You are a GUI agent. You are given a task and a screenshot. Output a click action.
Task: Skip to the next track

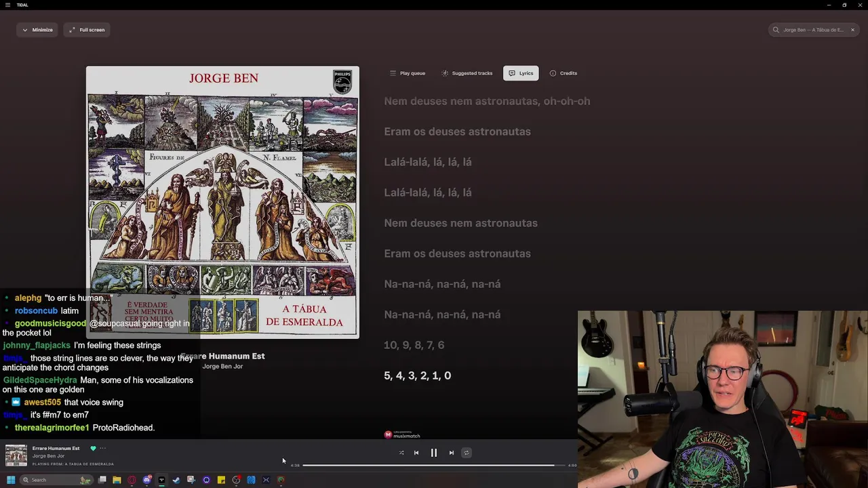pyautogui.click(x=452, y=453)
